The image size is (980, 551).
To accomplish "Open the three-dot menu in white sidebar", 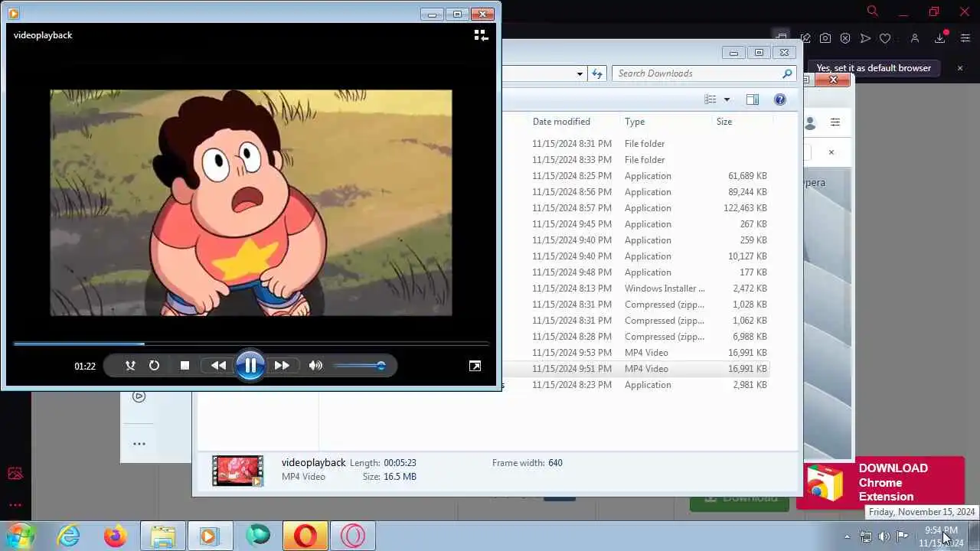I will pos(139,444).
